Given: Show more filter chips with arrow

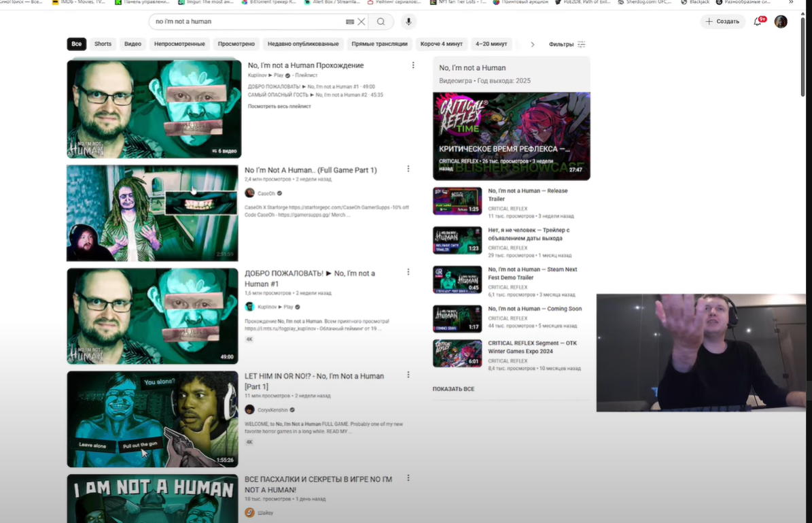Looking at the screenshot, I should coord(532,44).
